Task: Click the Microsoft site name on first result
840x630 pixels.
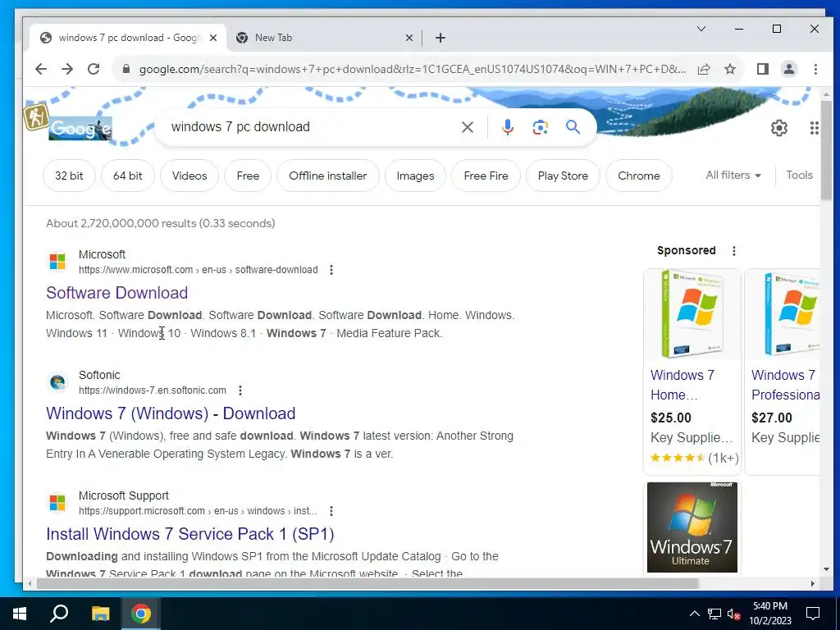Action: [x=102, y=254]
